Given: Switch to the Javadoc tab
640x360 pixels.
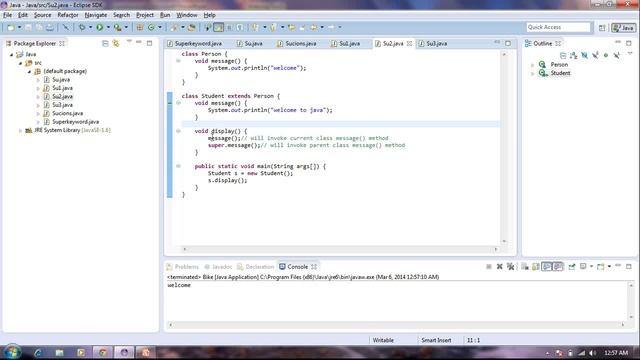Looking at the screenshot, I should (x=218, y=267).
